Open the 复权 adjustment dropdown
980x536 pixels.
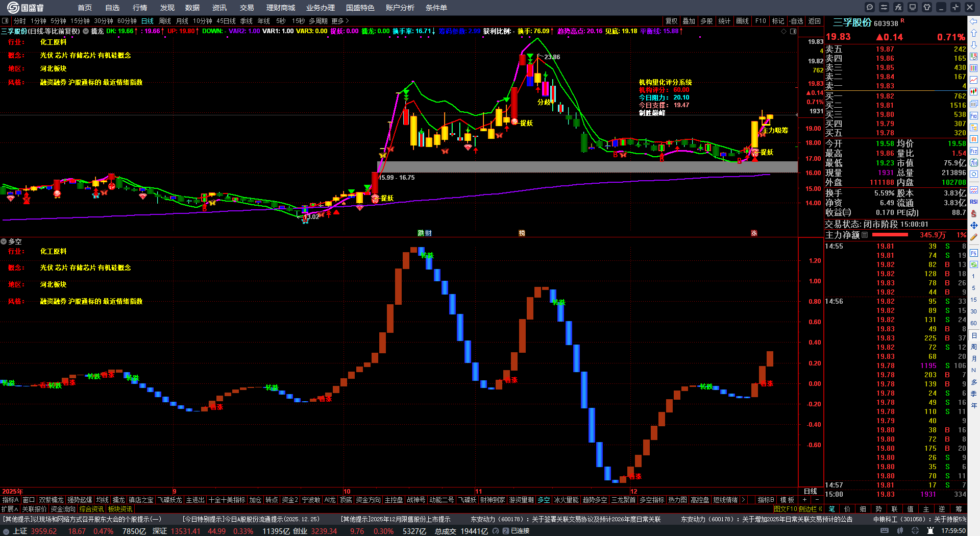tap(672, 21)
